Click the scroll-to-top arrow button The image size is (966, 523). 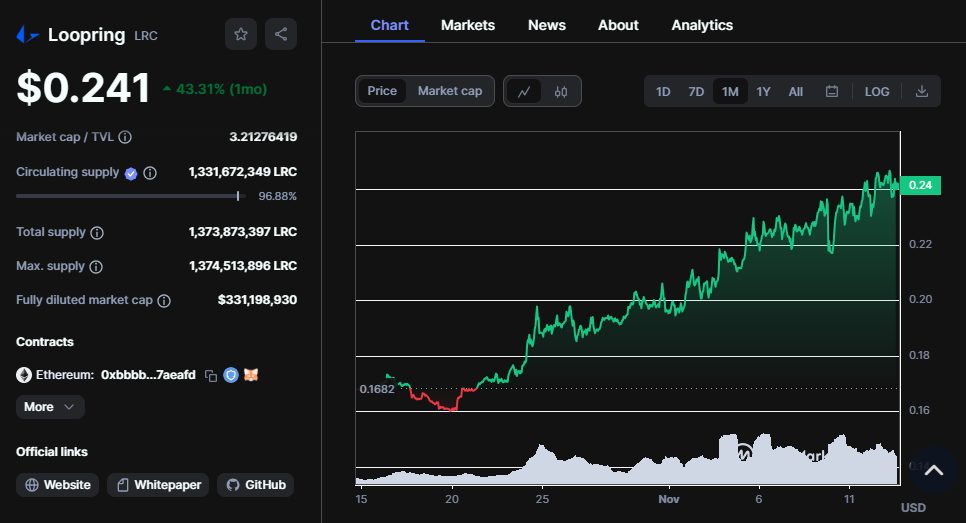point(933,471)
